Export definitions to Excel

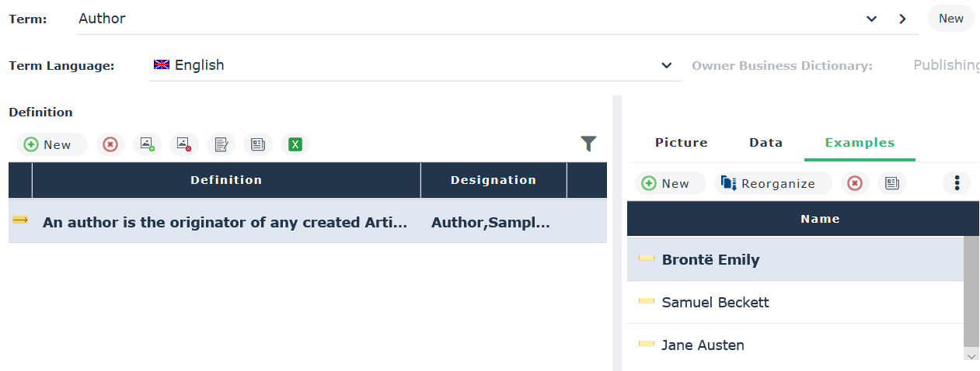point(295,144)
